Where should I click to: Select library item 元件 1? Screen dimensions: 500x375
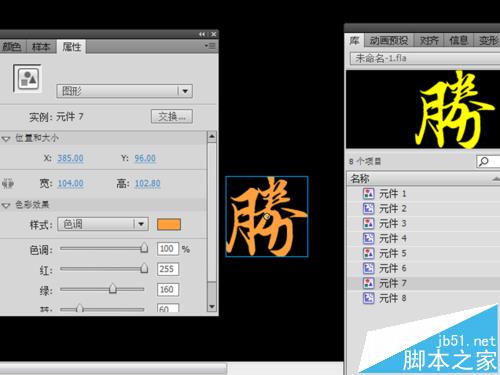[x=423, y=194]
